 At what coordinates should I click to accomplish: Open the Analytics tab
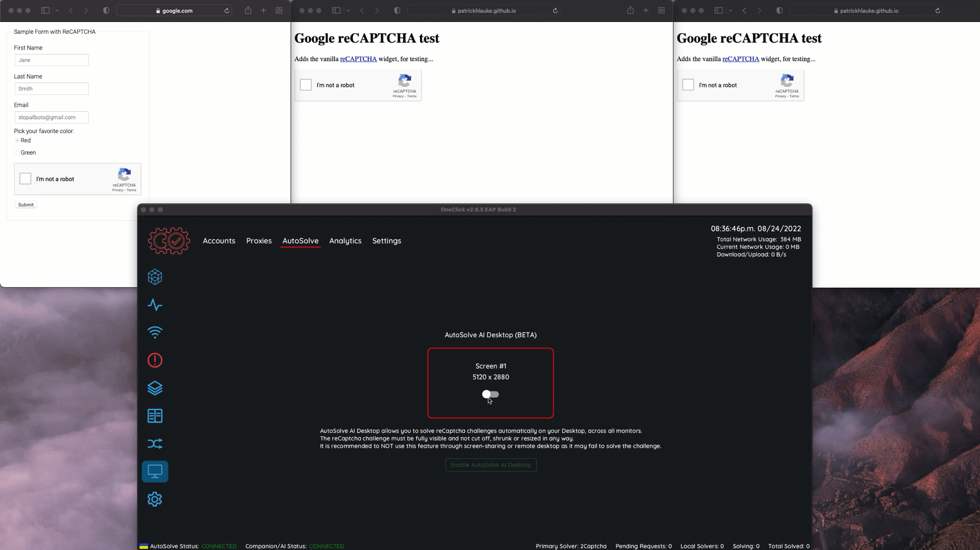pyautogui.click(x=345, y=240)
